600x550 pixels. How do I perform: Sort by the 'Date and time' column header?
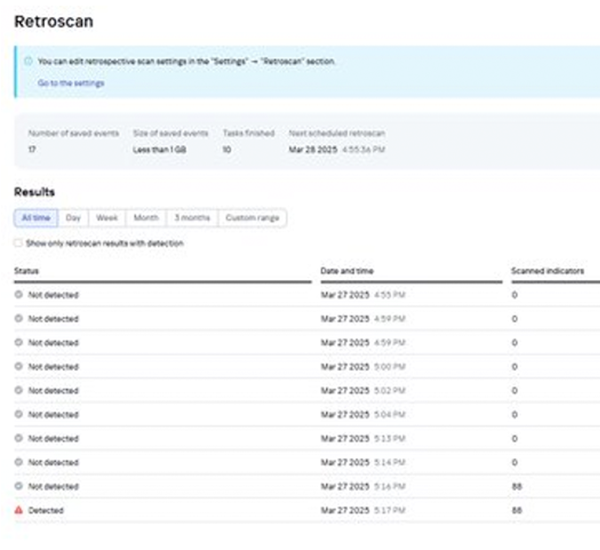[x=347, y=271]
